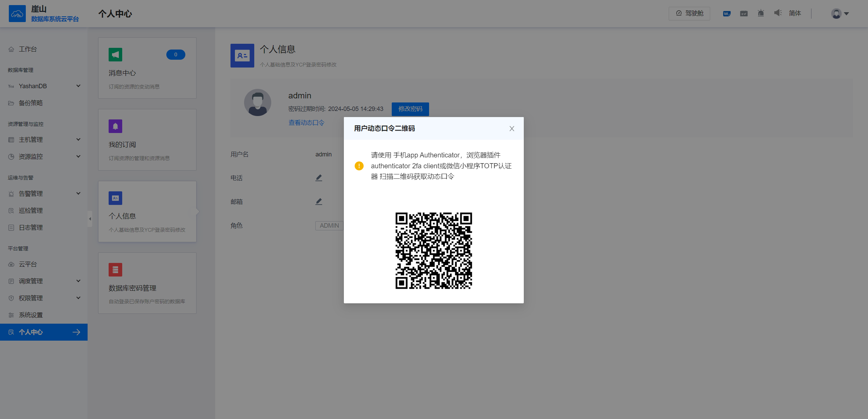
Task: Open the Word document help icon
Action: (726, 13)
